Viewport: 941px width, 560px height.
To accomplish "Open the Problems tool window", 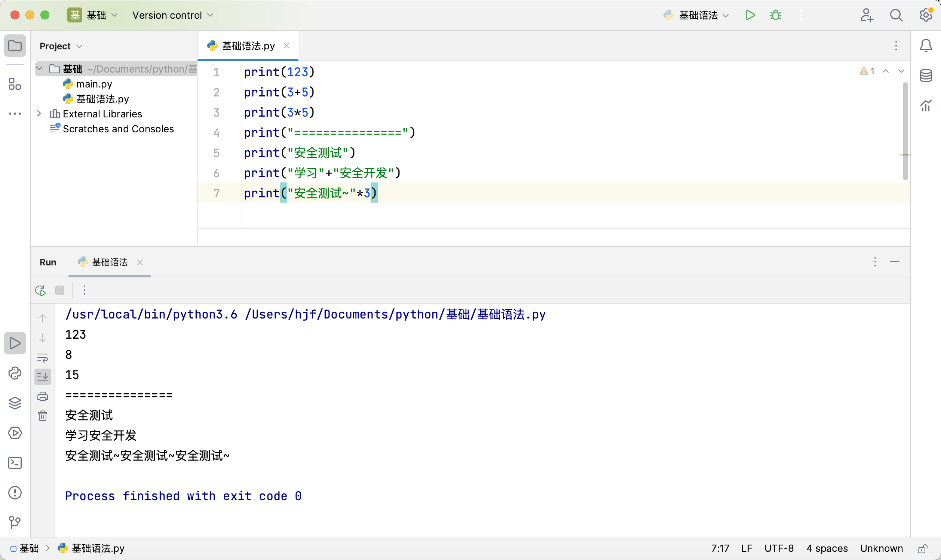I will click(x=15, y=492).
